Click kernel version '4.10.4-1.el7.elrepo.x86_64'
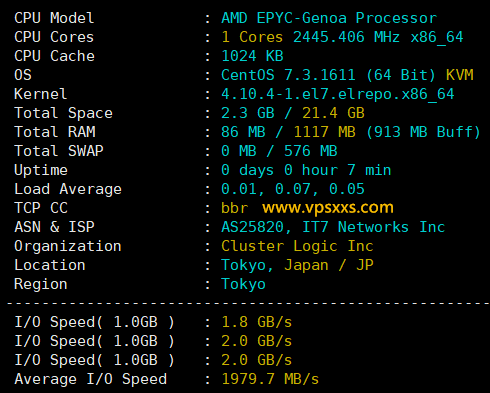490x393 pixels. click(x=338, y=94)
